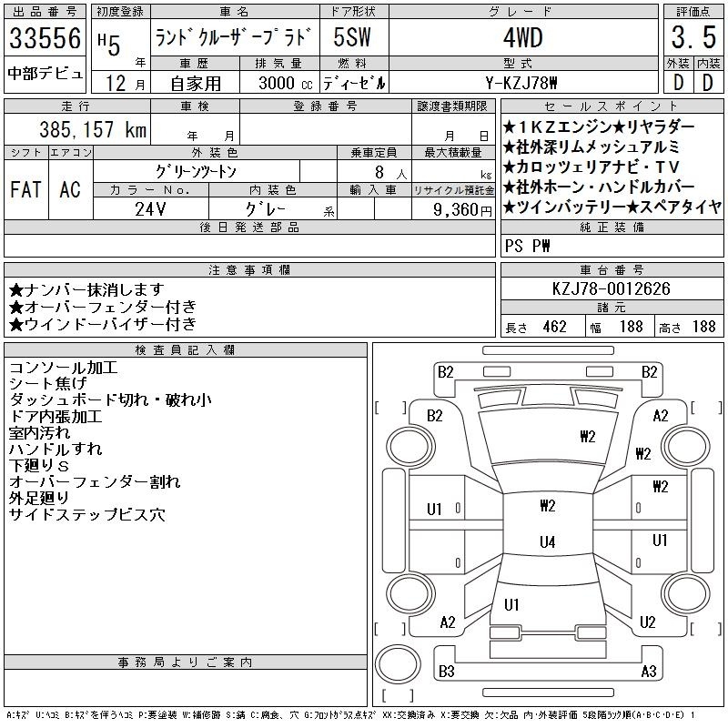This screenshot has width=728, height=728.
Task: Click the U2 mark on the diagram
Action: [x=648, y=622]
